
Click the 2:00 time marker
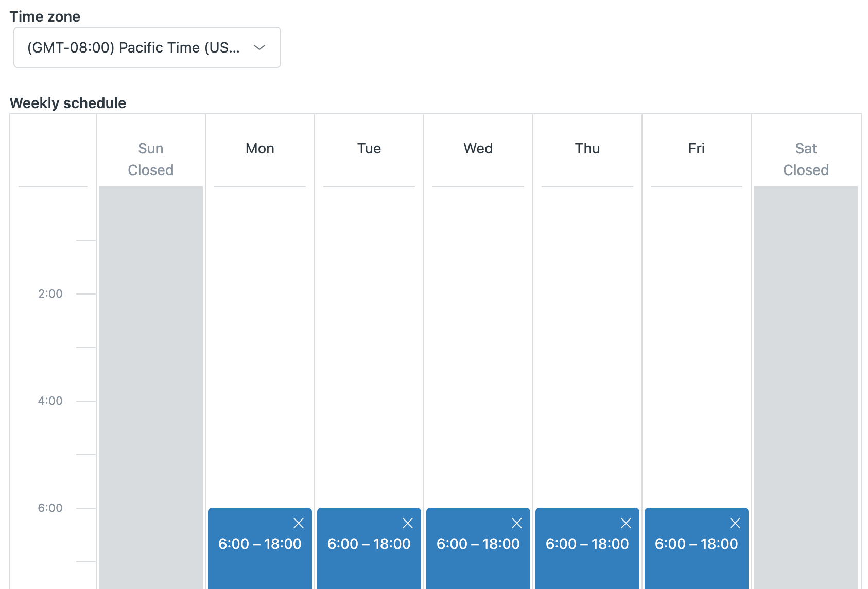coord(49,293)
